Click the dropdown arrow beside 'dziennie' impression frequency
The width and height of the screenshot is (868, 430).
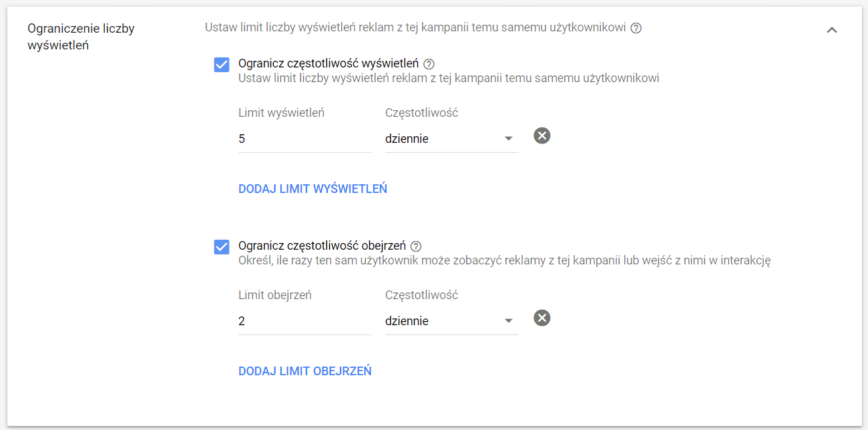point(508,138)
